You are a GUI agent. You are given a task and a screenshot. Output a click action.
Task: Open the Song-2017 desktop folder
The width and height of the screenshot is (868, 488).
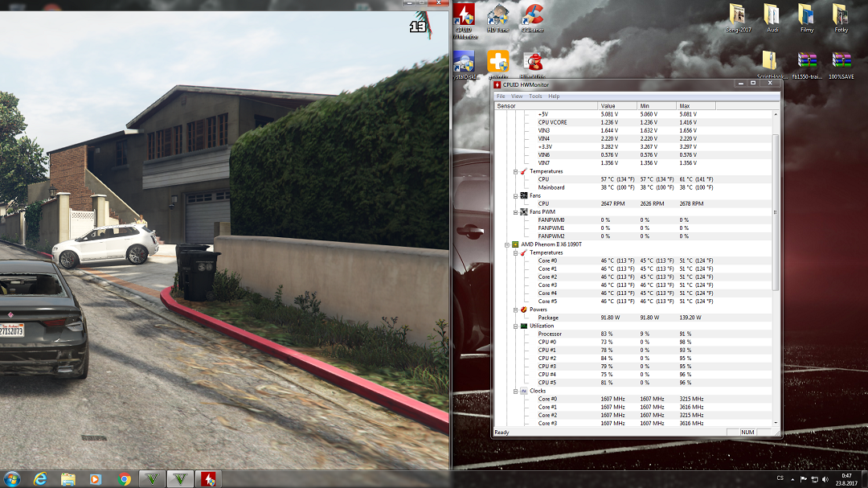[738, 18]
